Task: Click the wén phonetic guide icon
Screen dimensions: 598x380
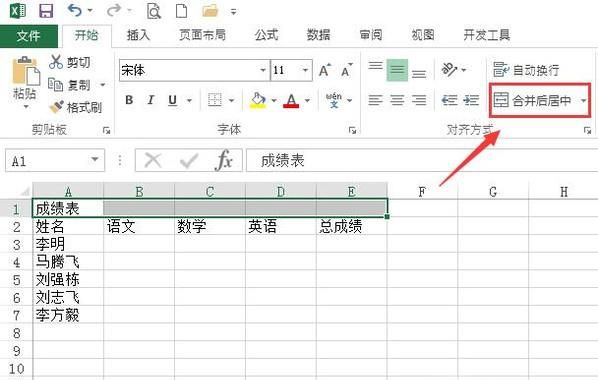Action: (x=334, y=100)
